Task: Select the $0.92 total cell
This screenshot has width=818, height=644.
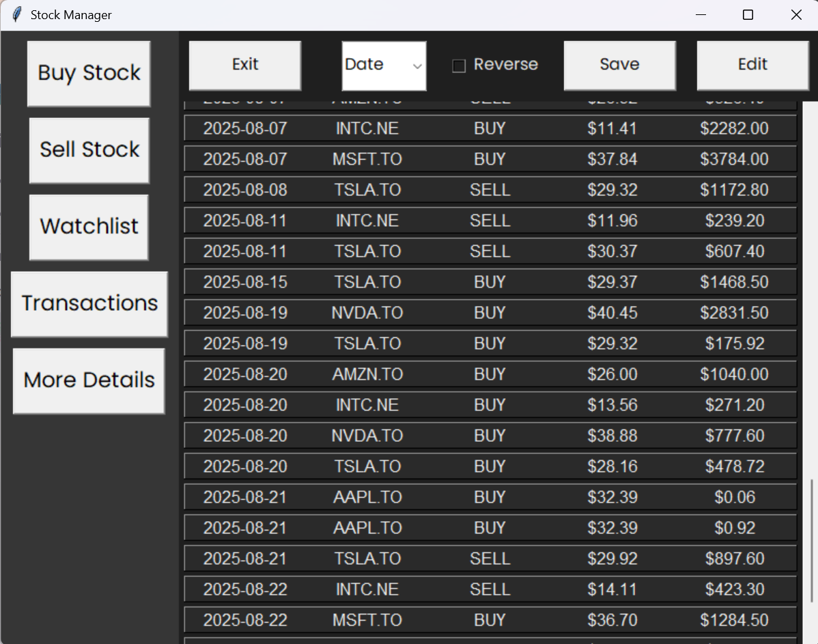Action: point(735,528)
